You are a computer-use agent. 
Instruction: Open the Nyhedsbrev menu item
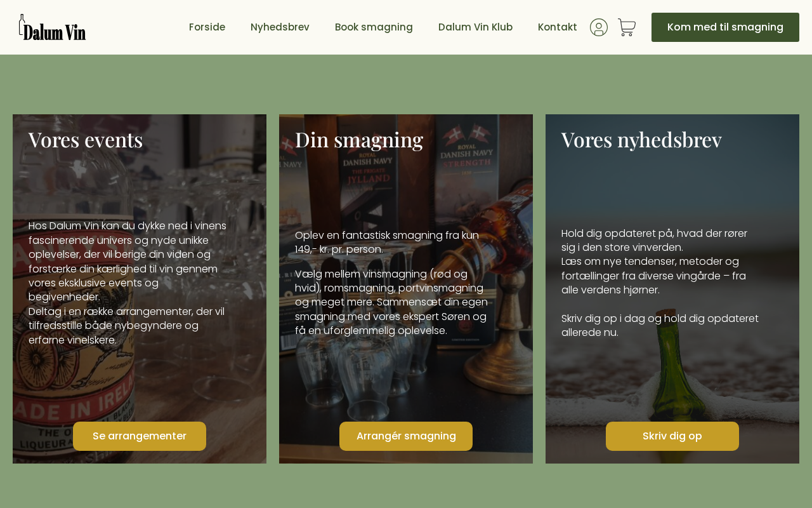pyautogui.click(x=280, y=27)
